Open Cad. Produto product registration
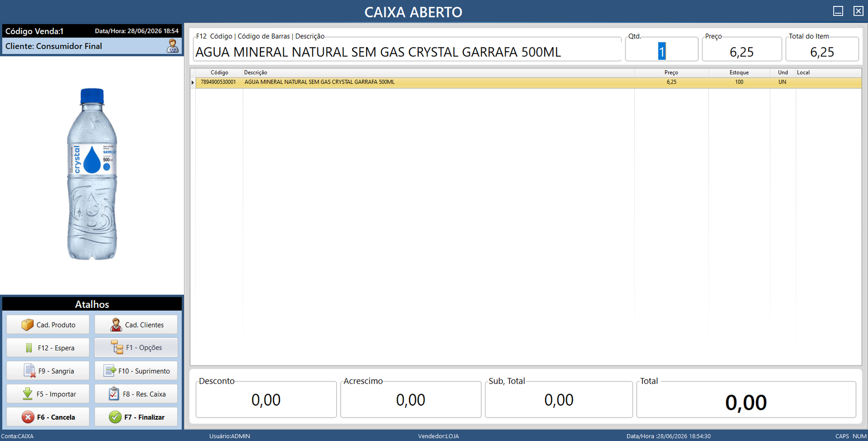Screen dimensions: 868x441 tap(48, 325)
